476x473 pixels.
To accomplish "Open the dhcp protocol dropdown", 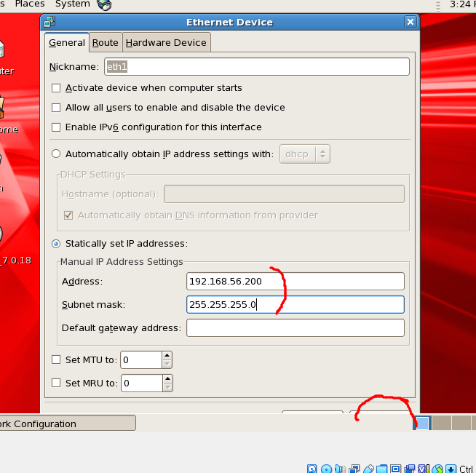I will (304, 154).
